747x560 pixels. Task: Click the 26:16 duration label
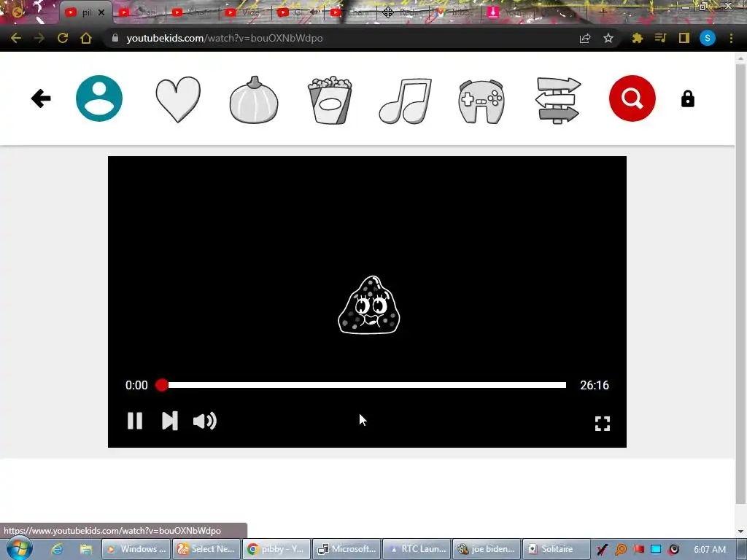point(594,385)
